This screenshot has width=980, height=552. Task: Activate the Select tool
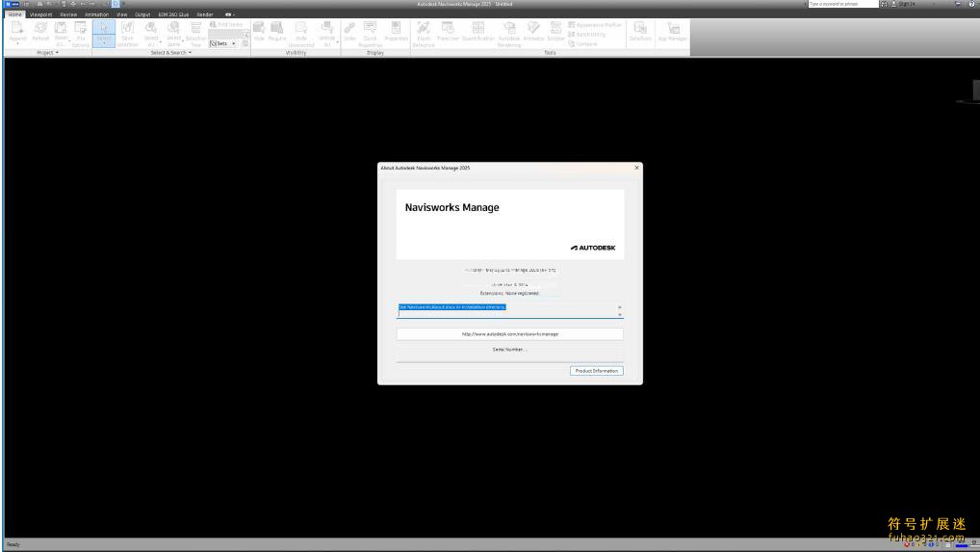pos(104,29)
